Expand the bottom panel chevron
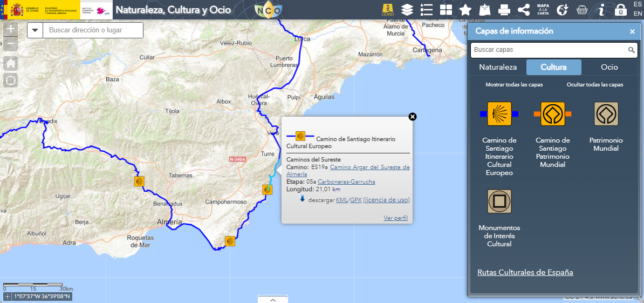The height and width of the screenshot is (303, 644). click(x=273, y=300)
